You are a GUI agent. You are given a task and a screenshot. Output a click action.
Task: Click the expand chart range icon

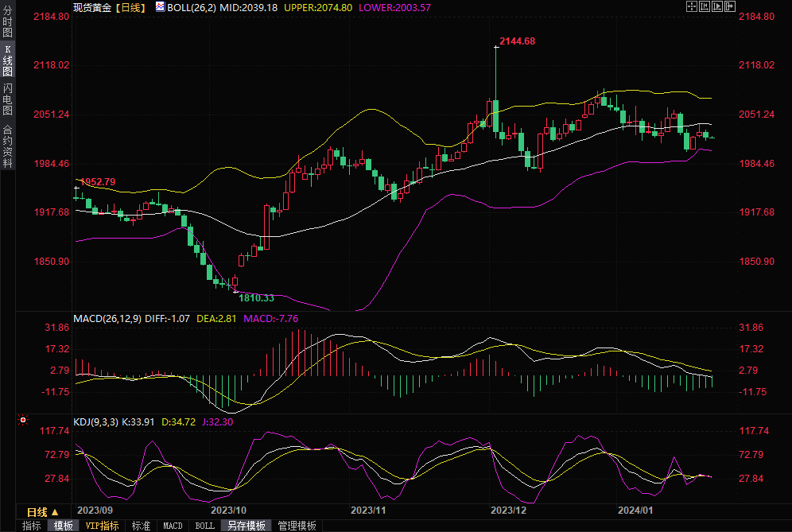click(716, 6)
